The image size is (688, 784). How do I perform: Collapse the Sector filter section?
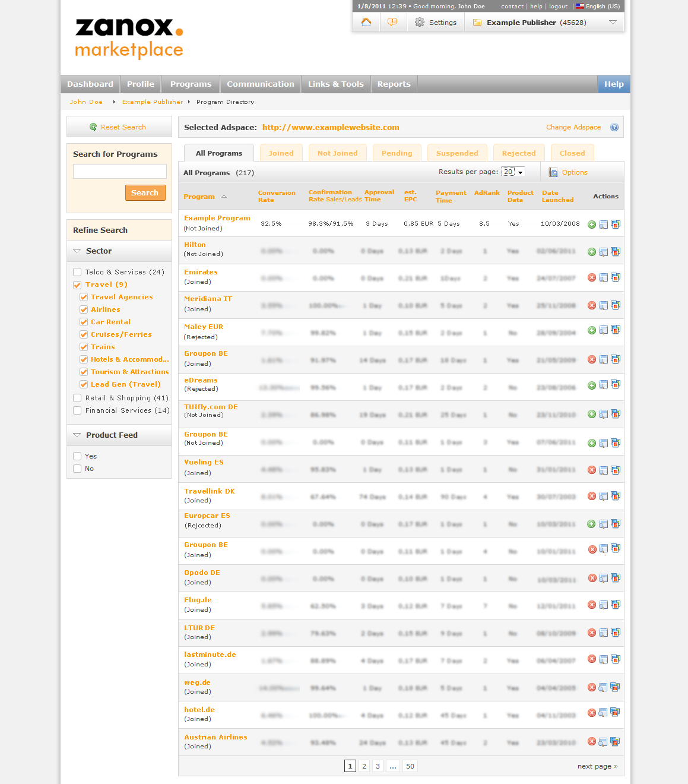(77, 251)
